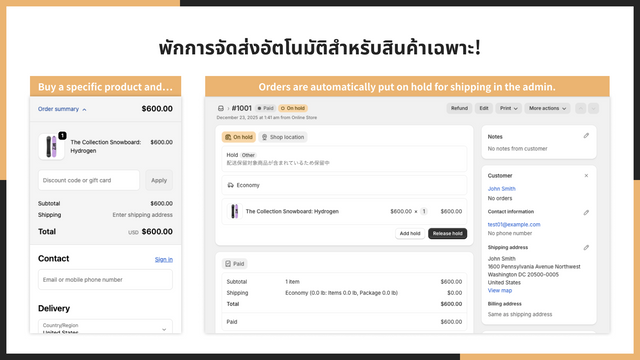
Task: Click the Add hold button
Action: 410,233
